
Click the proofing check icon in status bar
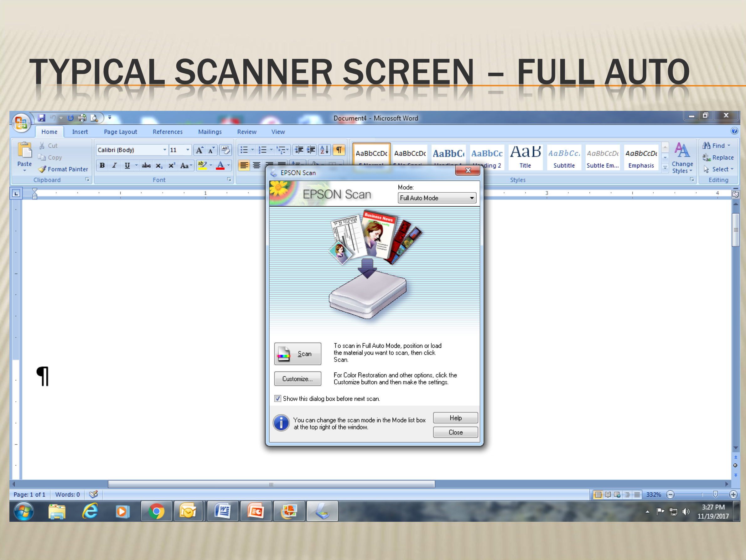pyautogui.click(x=93, y=494)
